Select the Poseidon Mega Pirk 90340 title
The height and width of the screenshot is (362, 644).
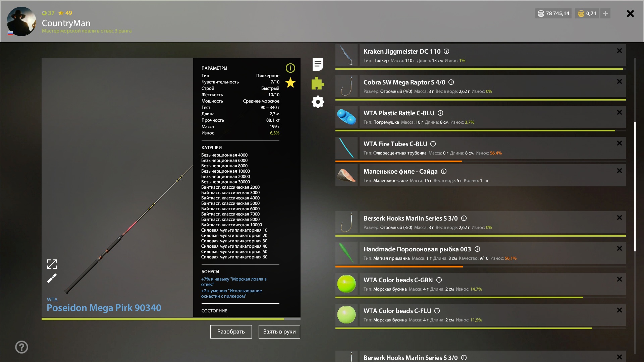[104, 308]
